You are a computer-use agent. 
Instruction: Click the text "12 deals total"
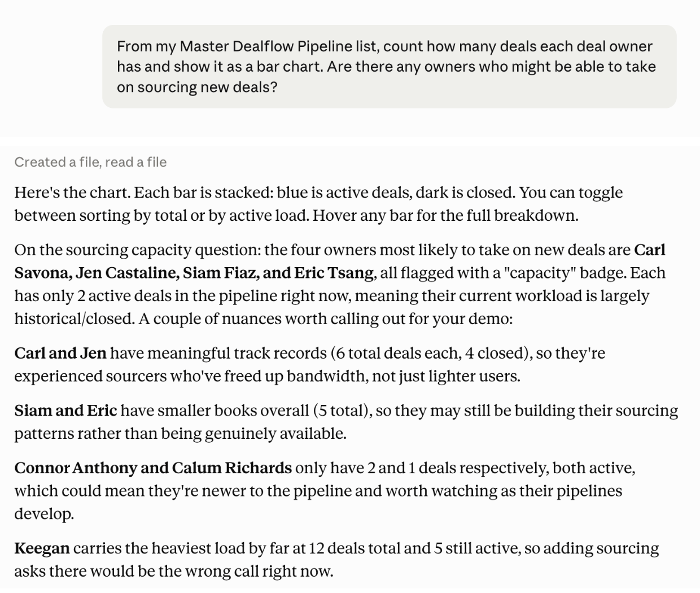[370, 548]
